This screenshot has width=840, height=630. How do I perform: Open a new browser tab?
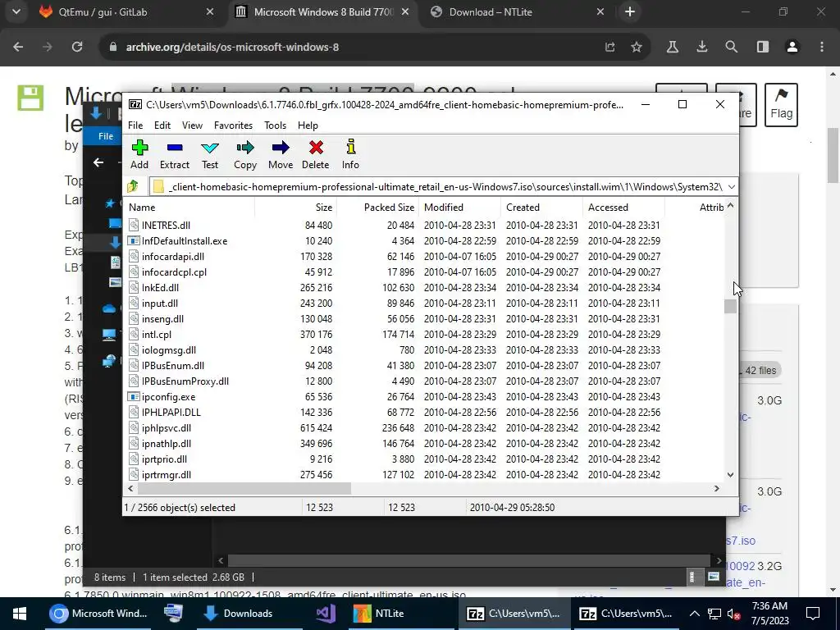click(x=630, y=11)
